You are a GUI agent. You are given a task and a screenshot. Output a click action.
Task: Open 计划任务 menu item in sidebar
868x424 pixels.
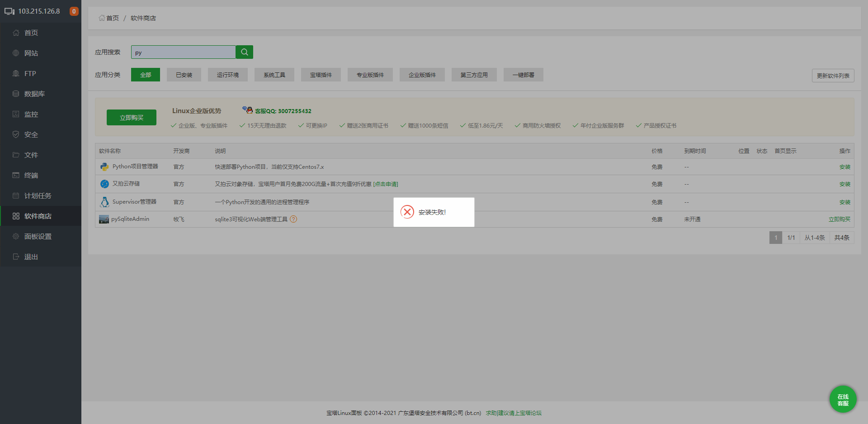point(41,195)
